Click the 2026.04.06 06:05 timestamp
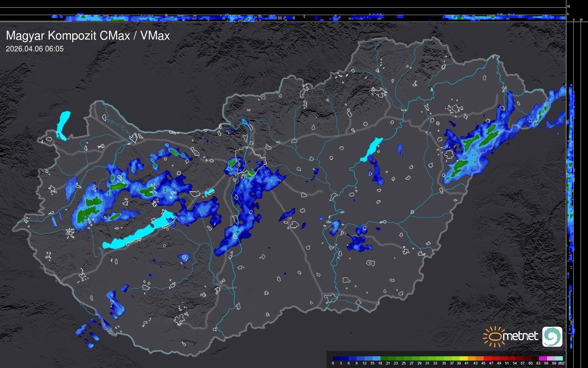This screenshot has height=368, width=588. 35,49
